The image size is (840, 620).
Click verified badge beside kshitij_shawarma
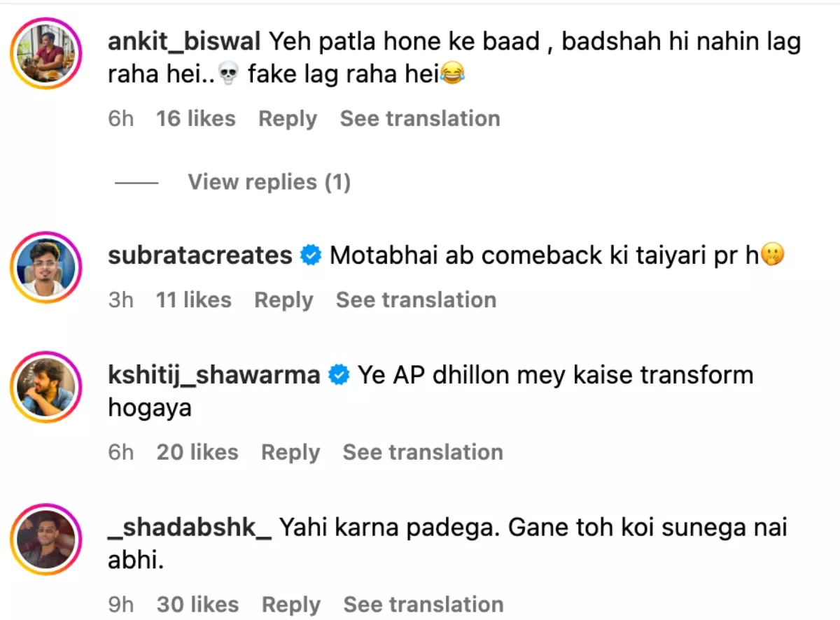coord(339,376)
